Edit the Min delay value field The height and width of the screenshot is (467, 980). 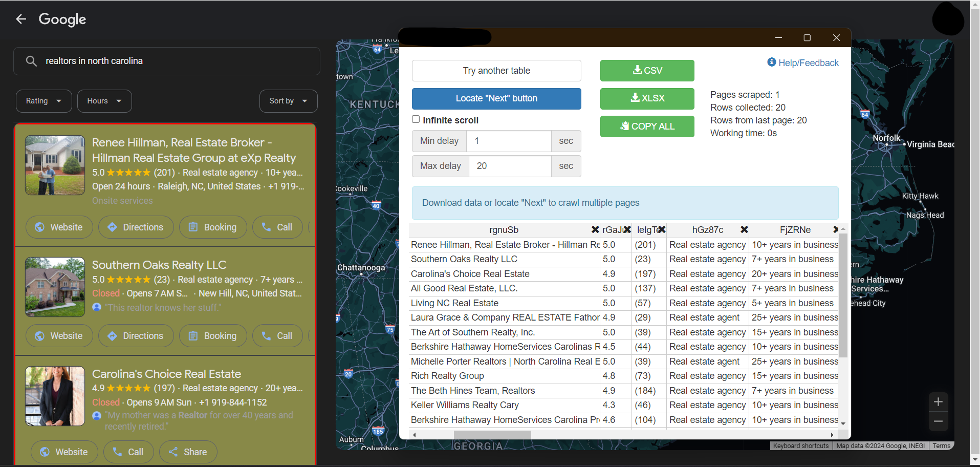pos(509,141)
